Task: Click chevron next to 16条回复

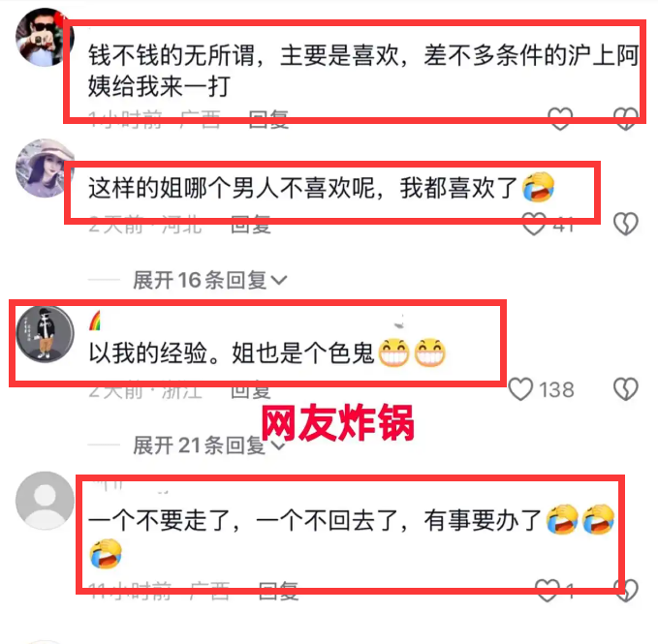Action: [279, 280]
